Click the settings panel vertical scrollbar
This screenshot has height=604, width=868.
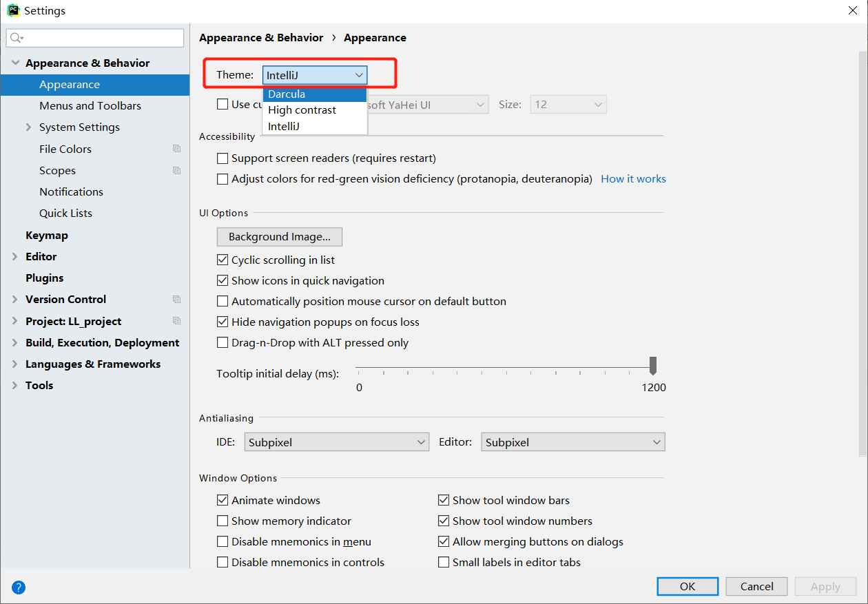pos(862,253)
